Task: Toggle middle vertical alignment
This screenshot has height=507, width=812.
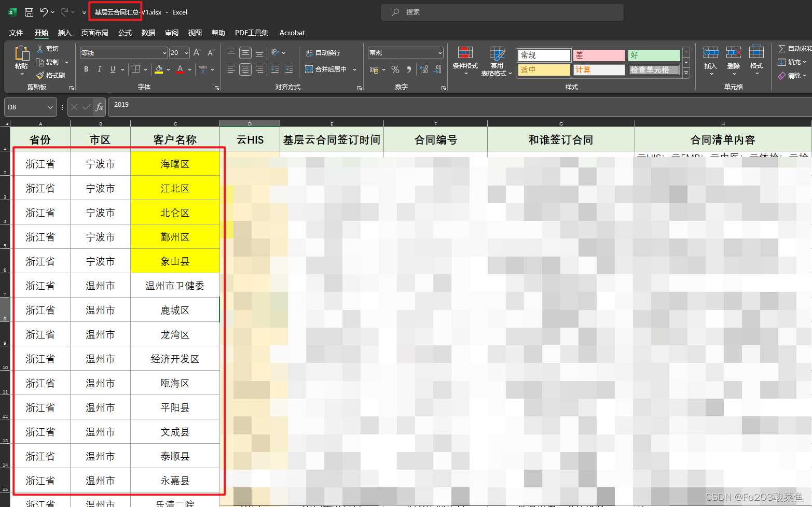Action: [x=245, y=53]
